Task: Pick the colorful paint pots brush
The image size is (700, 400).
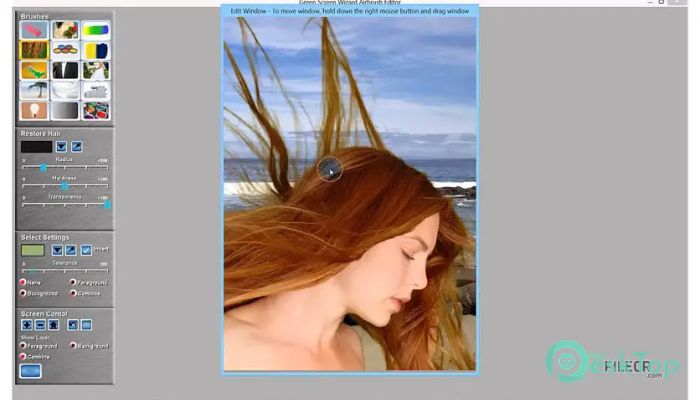Action: pos(96,110)
